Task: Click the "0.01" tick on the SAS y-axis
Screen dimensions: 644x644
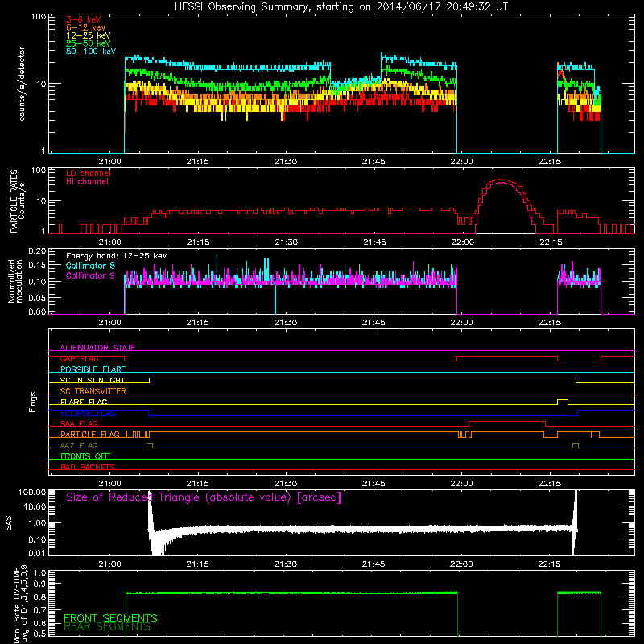Action: [37, 553]
